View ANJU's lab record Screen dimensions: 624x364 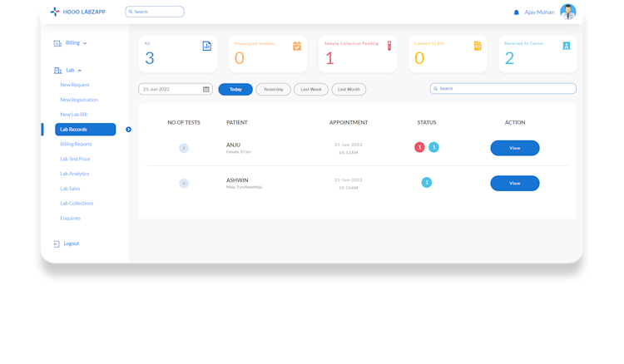tap(515, 148)
